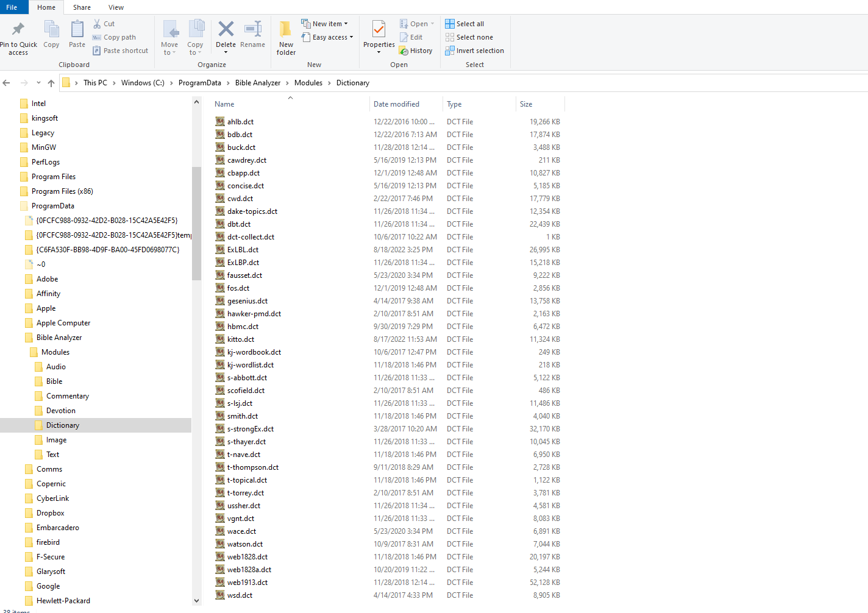Image resolution: width=868 pixels, height=613 pixels.
Task: Click the Paste icon in the ribbon
Action: point(77,29)
